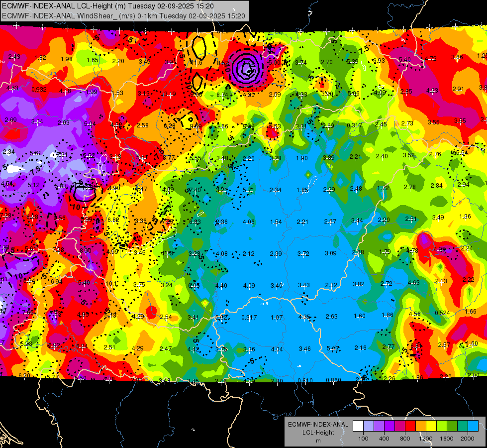487x448 pixels.
Task: Click the map value '3.82'
Action: click(x=359, y=284)
